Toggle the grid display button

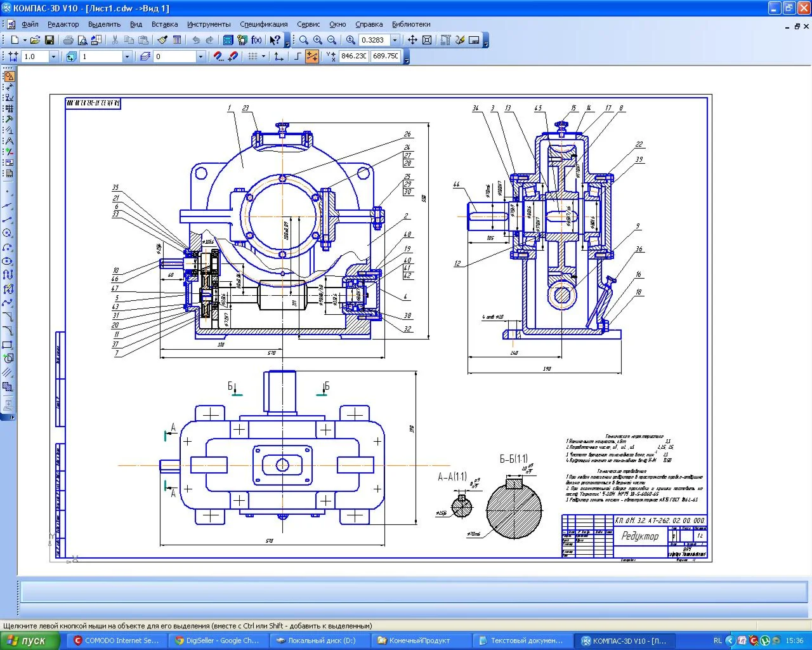pyautogui.click(x=252, y=56)
